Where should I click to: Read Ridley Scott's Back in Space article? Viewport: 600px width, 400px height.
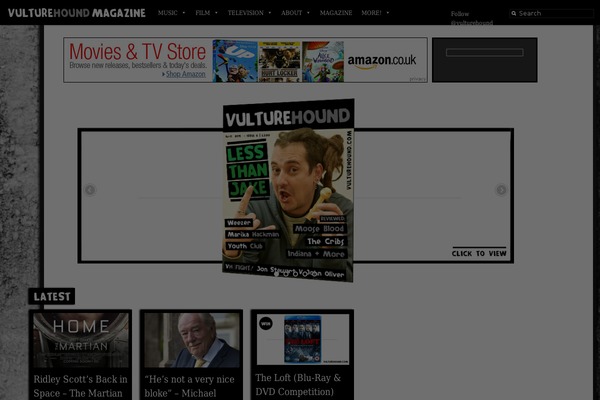(80, 387)
